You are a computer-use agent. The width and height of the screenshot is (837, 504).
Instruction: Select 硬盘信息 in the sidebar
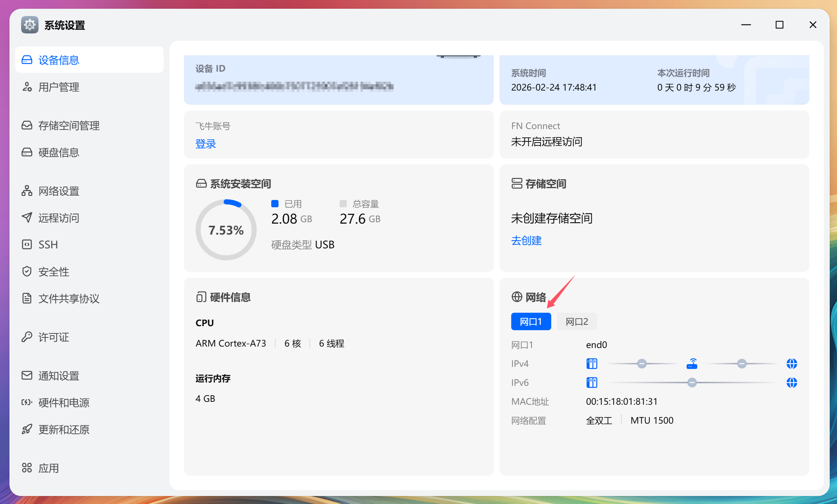point(59,152)
